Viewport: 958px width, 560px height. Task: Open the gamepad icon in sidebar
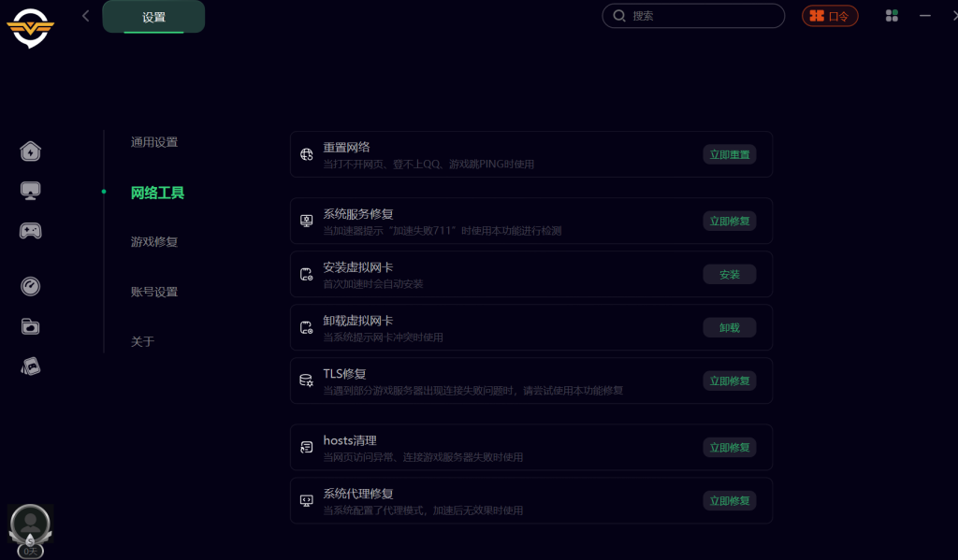tap(30, 231)
